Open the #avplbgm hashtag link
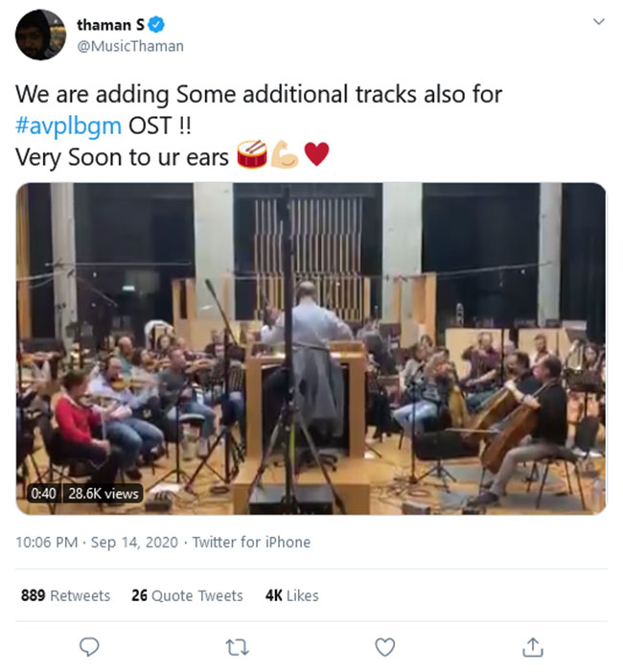The height and width of the screenshot is (672, 623). click(70, 126)
